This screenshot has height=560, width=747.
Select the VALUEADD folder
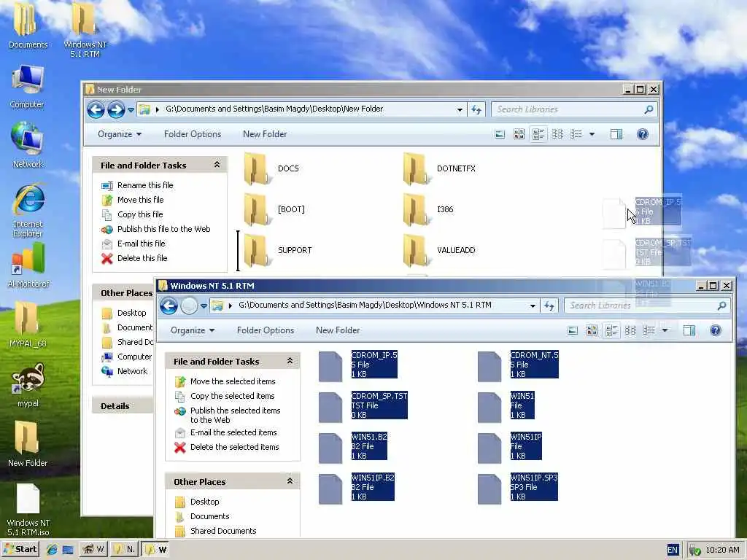point(439,251)
